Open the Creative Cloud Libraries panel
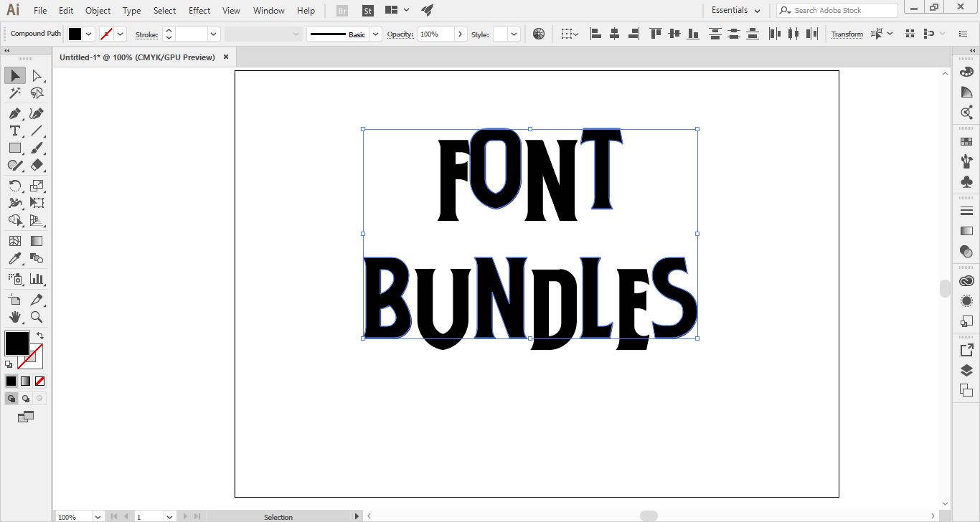Viewport: 980px width, 522px height. click(966, 280)
